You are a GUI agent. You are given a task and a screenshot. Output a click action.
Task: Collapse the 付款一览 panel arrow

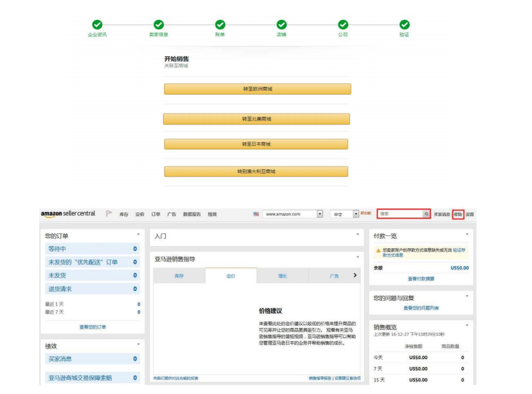coord(467,235)
